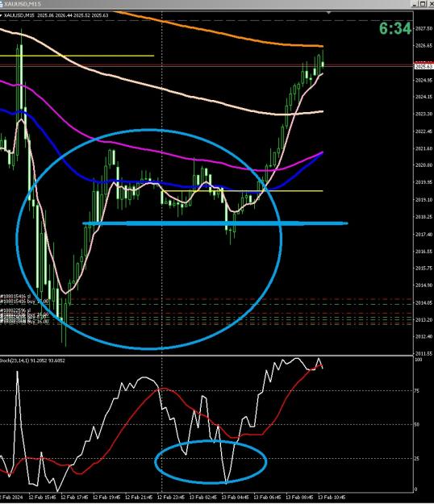Select the current price label 2025.63
Viewport: 434px width, 504px height.
424,67
